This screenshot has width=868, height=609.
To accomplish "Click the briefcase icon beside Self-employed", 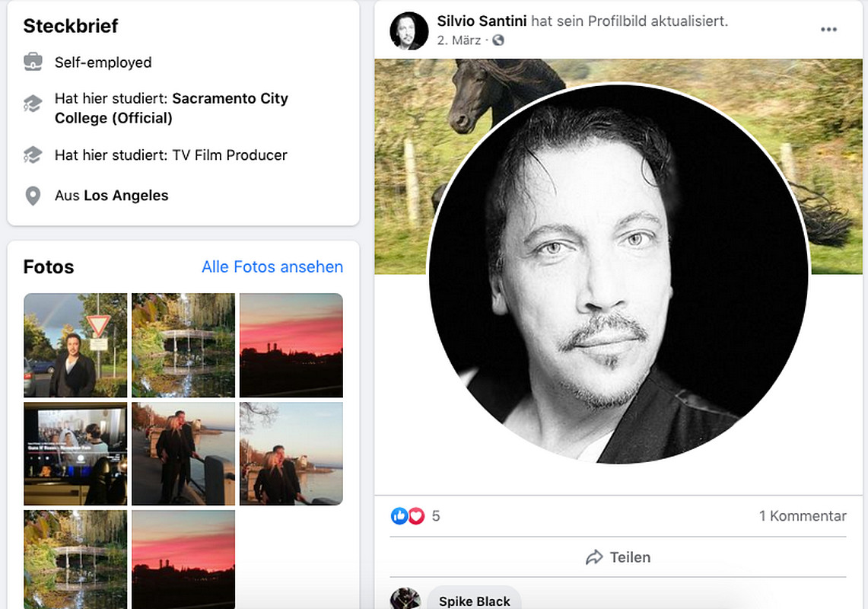I will coord(33,62).
